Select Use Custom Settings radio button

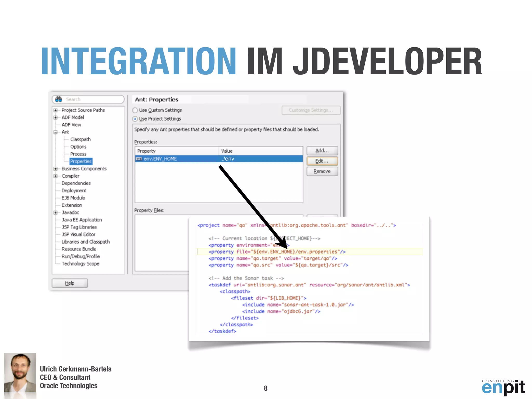[135, 110]
